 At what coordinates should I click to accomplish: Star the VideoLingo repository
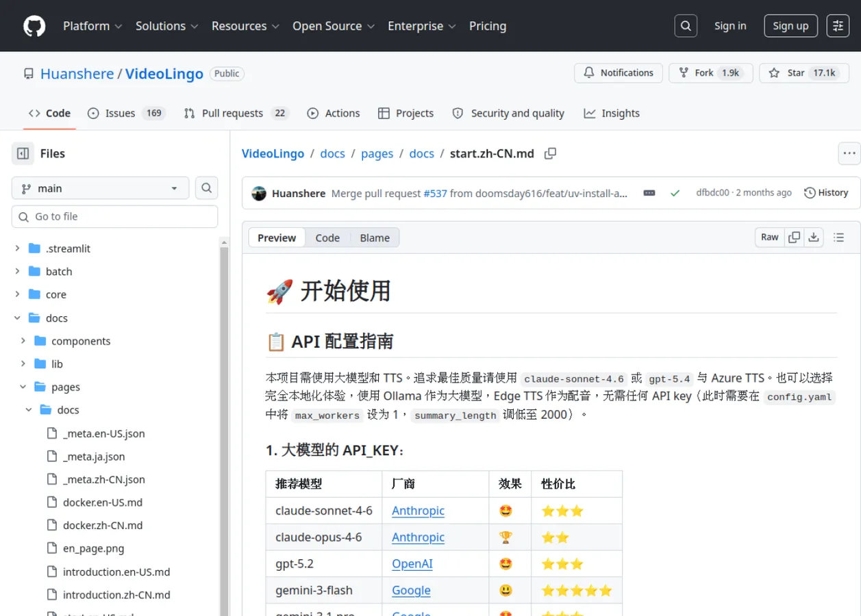(x=804, y=73)
